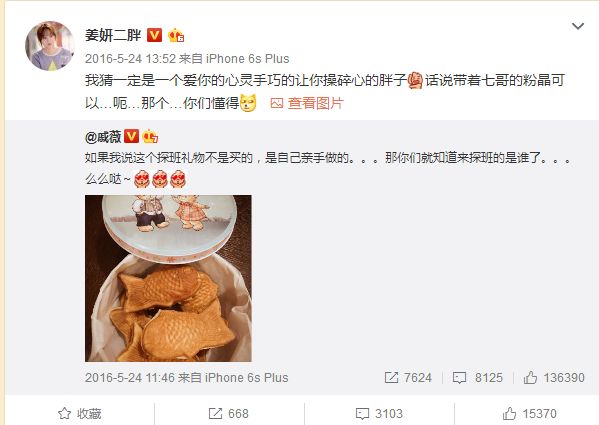Like this post showing 15370 likes

(529, 414)
